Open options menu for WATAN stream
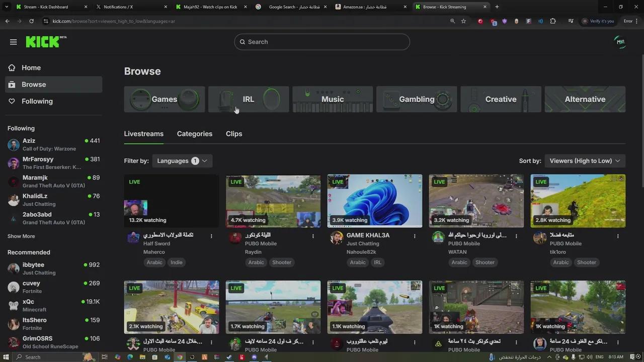 tap(516, 236)
